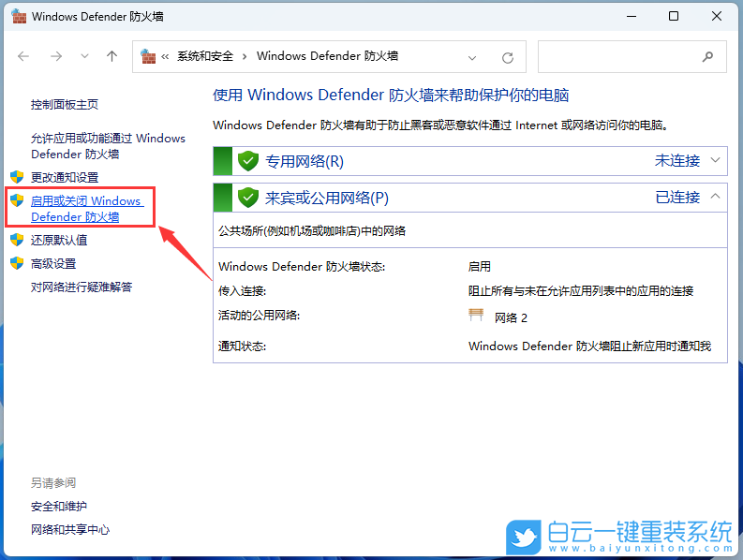
Task: Click the 已连接 status text
Action: pos(677,197)
